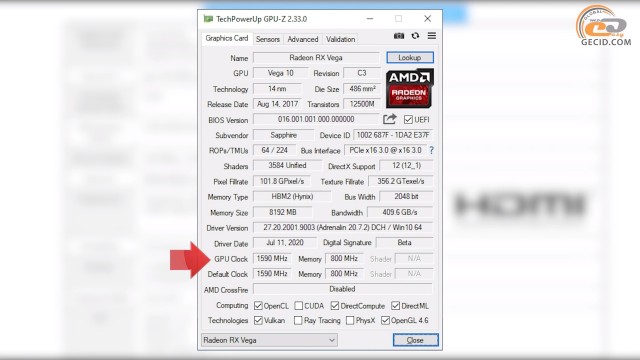Click the Lookup button
Screen dimensions: 640x360
[x=410, y=58]
